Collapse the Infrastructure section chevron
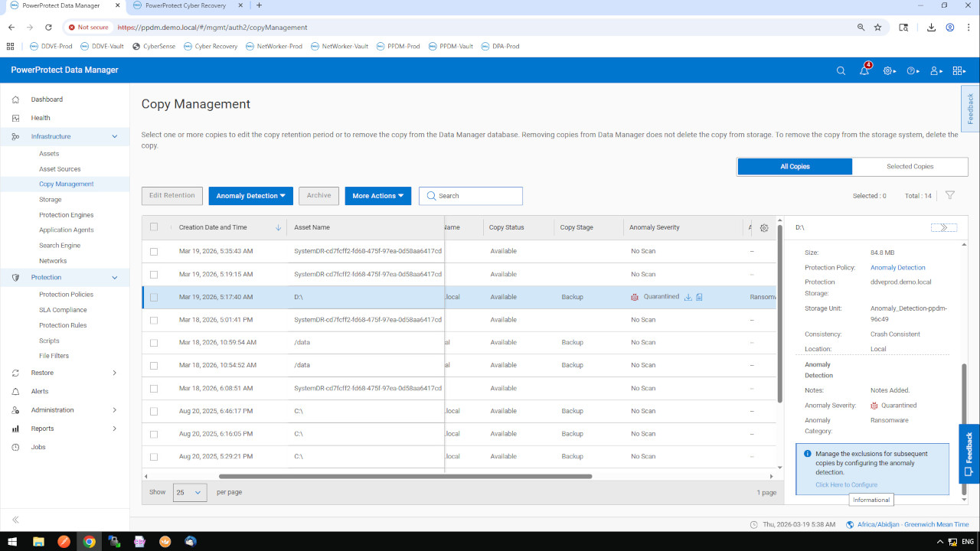The image size is (980, 551). [x=115, y=136]
